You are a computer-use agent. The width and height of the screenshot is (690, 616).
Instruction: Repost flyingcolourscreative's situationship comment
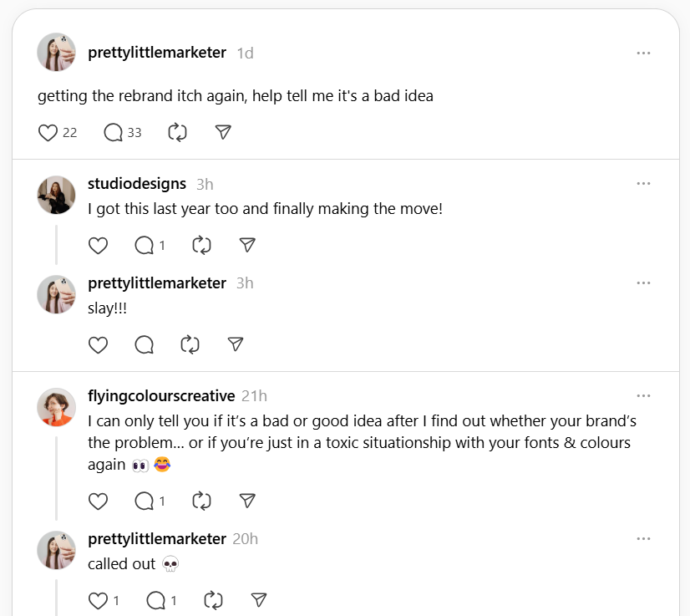click(200, 501)
